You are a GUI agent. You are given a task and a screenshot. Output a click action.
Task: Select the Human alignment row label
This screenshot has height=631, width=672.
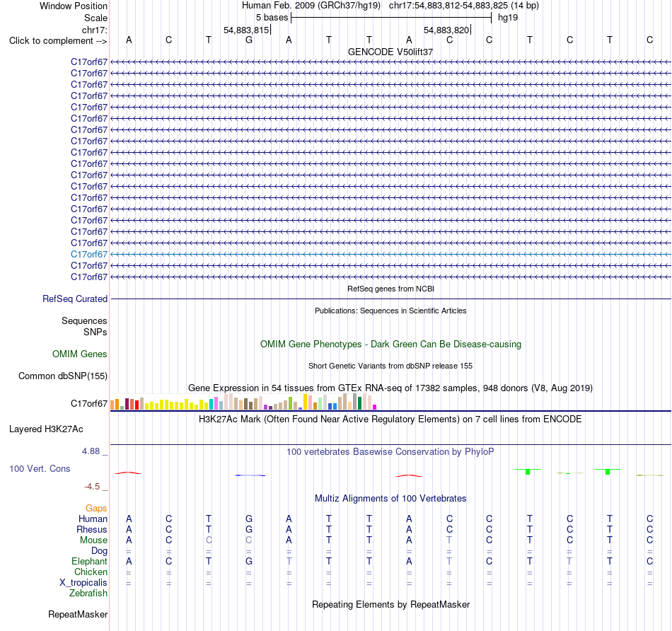[x=93, y=519]
